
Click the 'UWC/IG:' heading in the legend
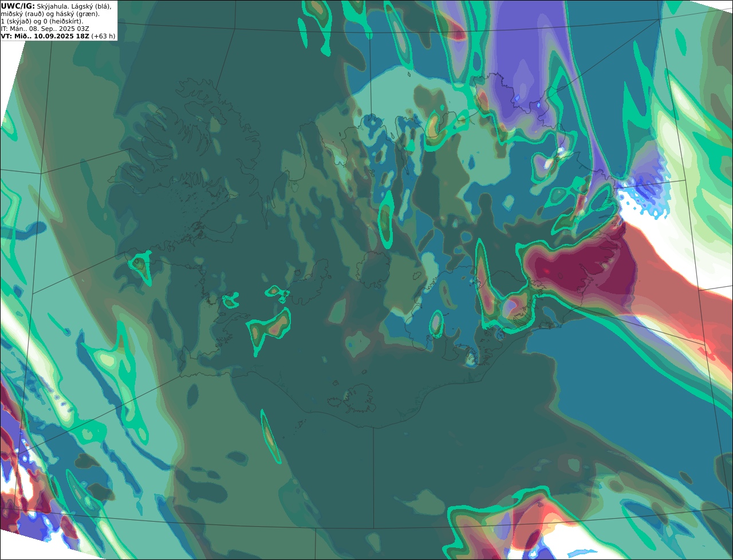pyautogui.click(x=18, y=6)
